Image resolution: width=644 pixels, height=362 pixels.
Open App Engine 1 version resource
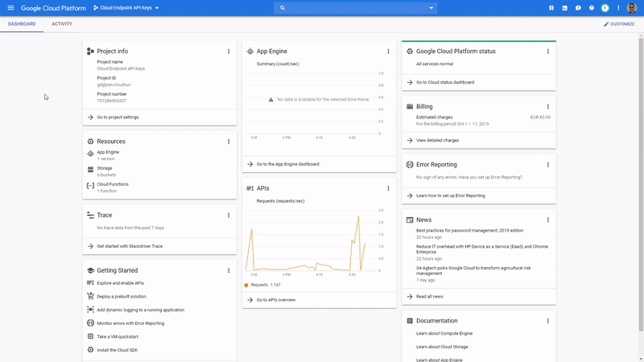coord(108,155)
